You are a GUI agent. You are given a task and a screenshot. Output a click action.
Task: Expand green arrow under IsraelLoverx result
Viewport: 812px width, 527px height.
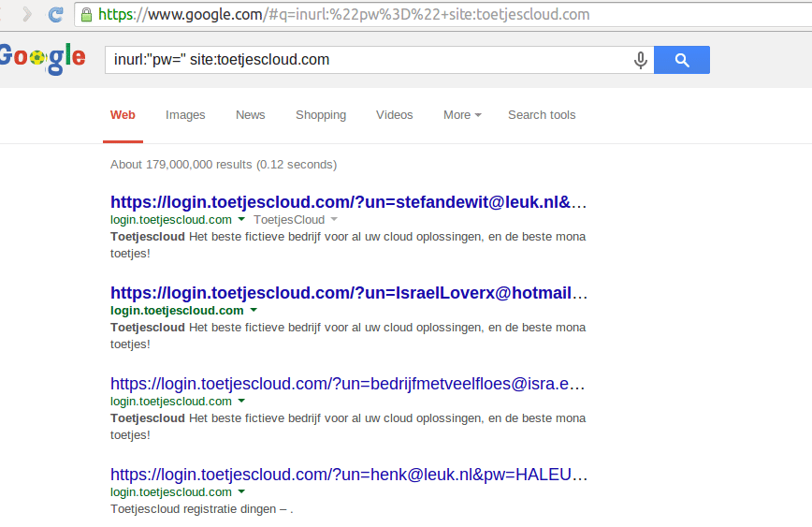click(x=254, y=311)
